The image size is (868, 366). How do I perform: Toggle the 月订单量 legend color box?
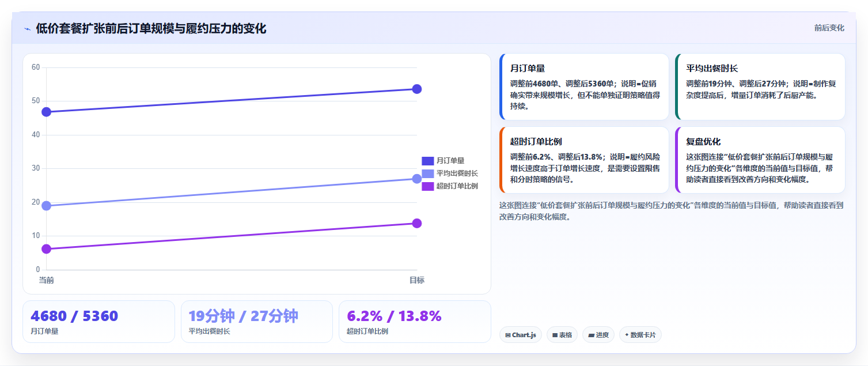(427, 161)
